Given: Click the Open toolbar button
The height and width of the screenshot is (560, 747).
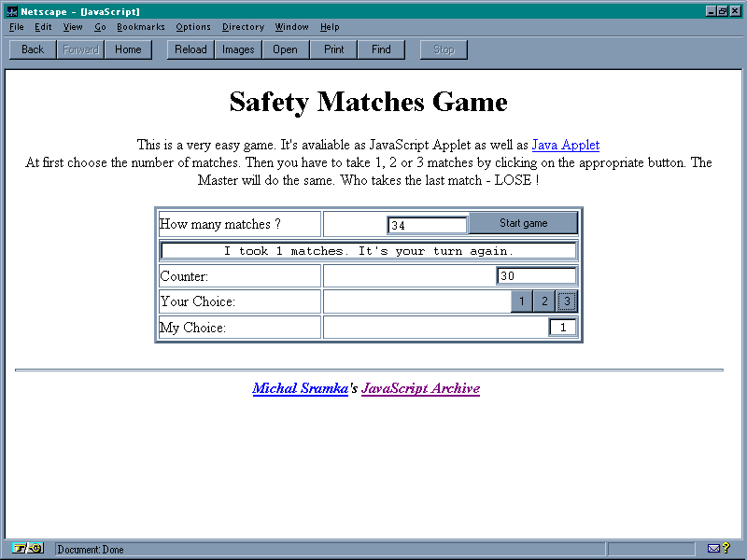Looking at the screenshot, I should tap(285, 49).
